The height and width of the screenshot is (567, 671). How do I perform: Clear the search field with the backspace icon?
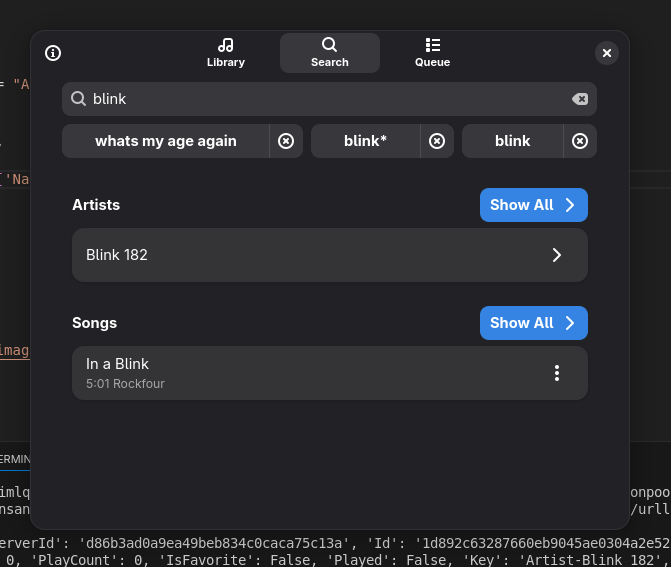pos(580,99)
